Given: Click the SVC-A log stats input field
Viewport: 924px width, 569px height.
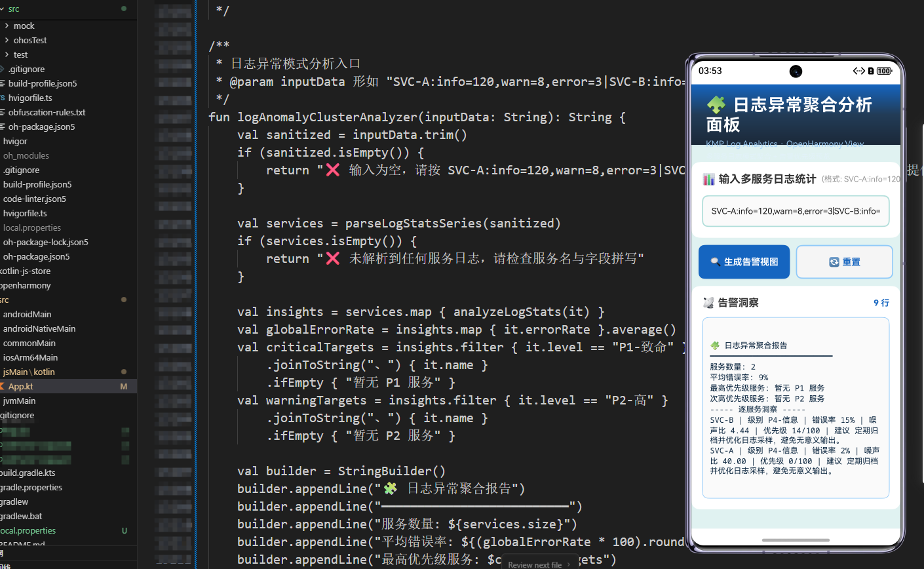Looking at the screenshot, I should click(x=796, y=211).
